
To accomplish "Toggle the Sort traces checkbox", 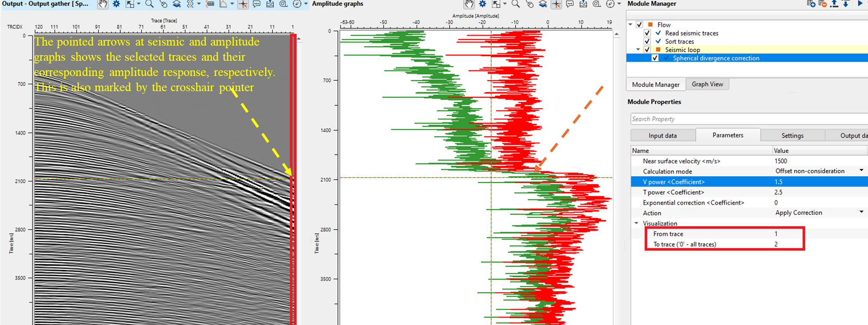I will 647,41.
